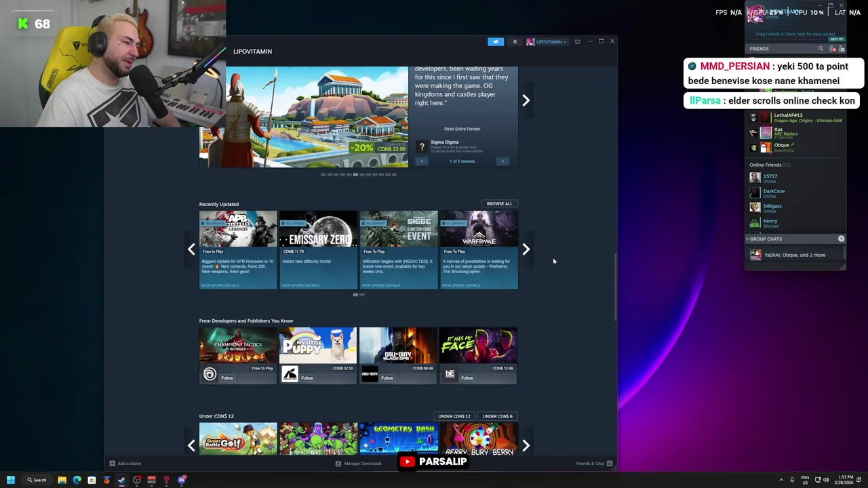Open Steam announcements megaphone button
The height and width of the screenshot is (488, 868).
coord(496,42)
